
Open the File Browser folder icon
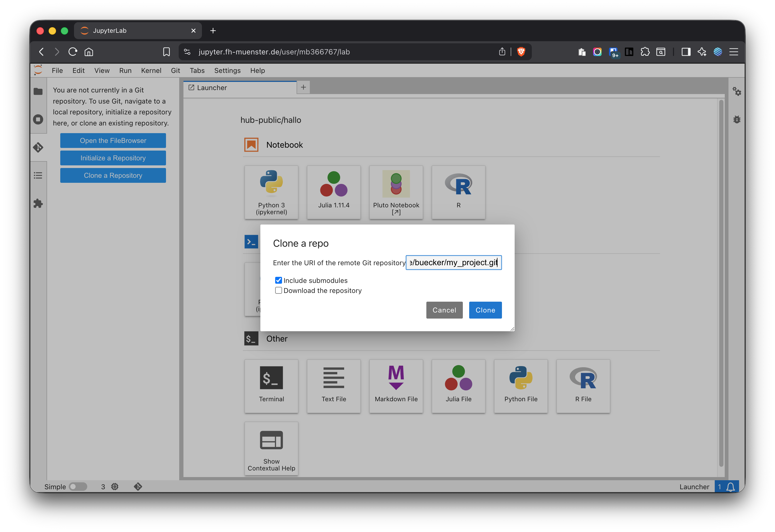38,91
